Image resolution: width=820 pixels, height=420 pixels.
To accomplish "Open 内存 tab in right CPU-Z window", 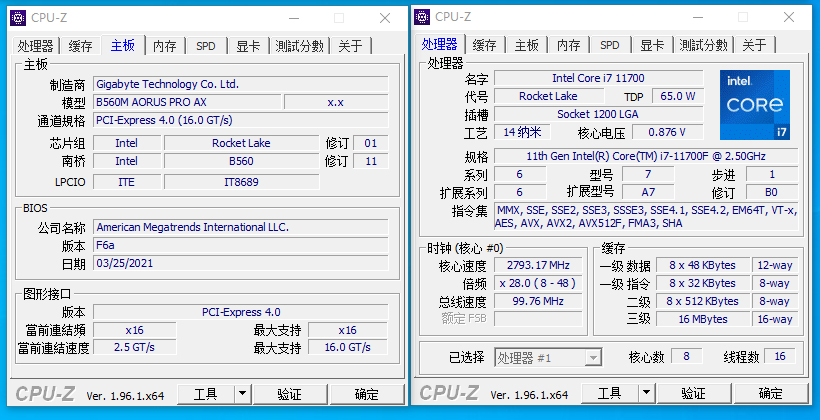I will pos(569,46).
